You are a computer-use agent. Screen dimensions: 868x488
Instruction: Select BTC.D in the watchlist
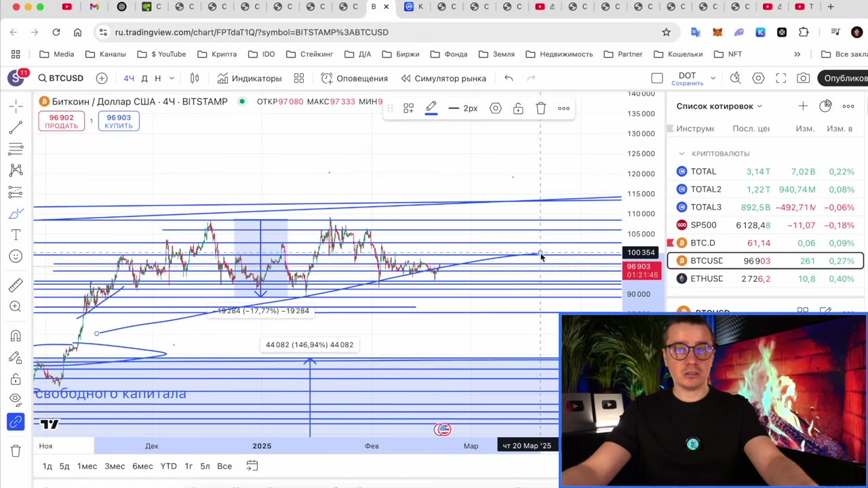tap(765, 243)
